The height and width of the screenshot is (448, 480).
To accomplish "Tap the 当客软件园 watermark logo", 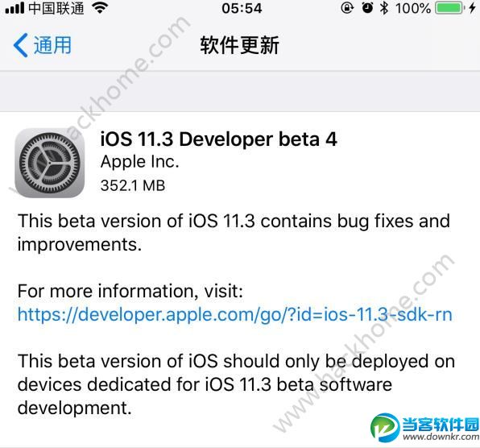I will 425,428.
